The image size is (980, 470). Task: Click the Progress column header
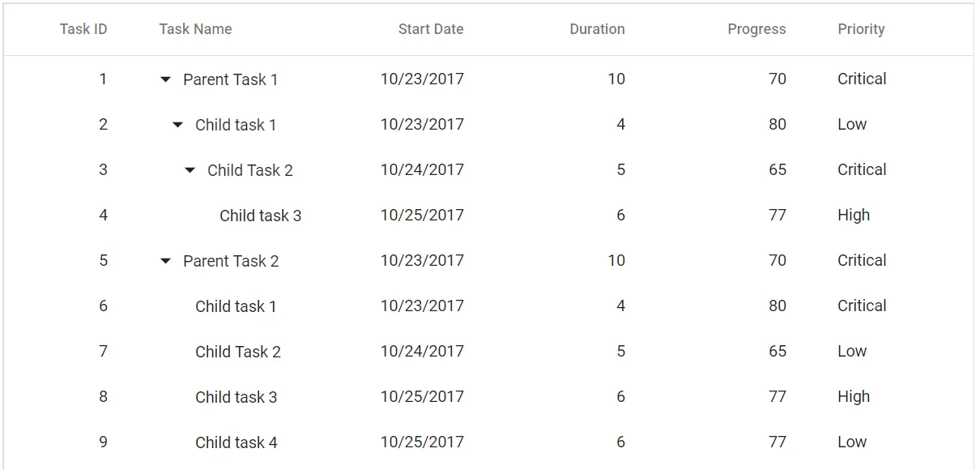tap(756, 29)
